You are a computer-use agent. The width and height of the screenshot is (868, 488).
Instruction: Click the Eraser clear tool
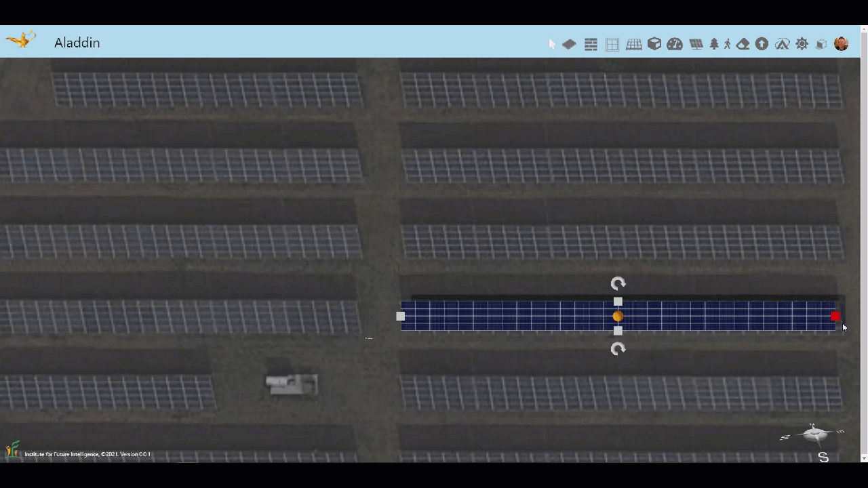coord(743,44)
